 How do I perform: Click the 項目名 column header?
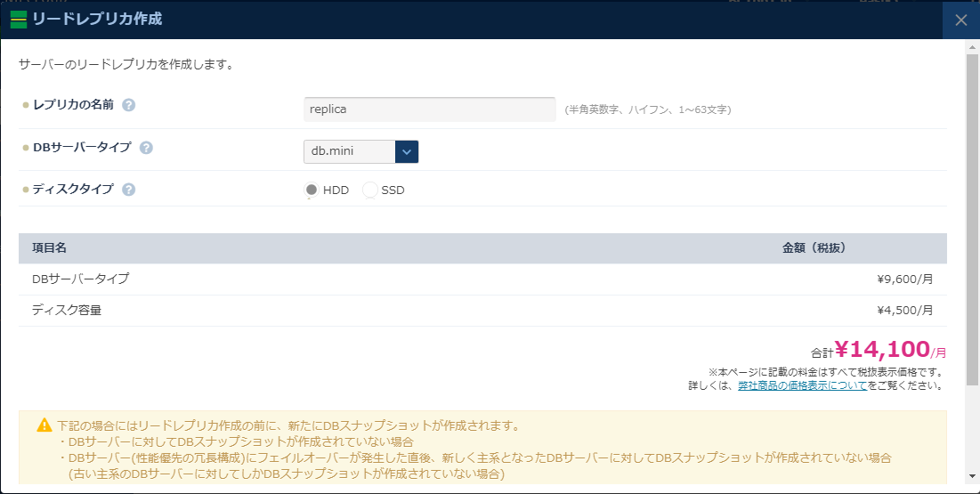[50, 247]
